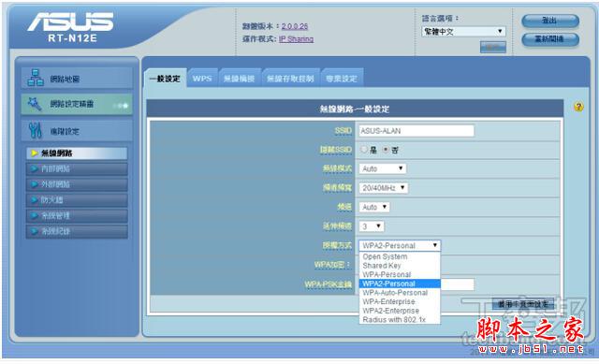This screenshot has height=364, width=599.
Task: Switch to the 一般設定 tab
Action: (165, 79)
